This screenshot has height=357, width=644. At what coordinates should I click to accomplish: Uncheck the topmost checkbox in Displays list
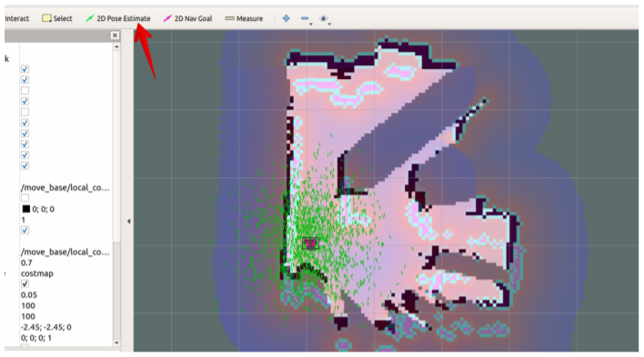(25, 69)
